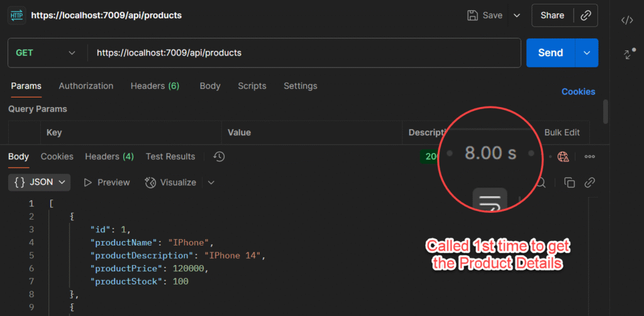Click the resize arrows icon in right sidebar
This screenshot has height=316, width=644.
pyautogui.click(x=628, y=54)
